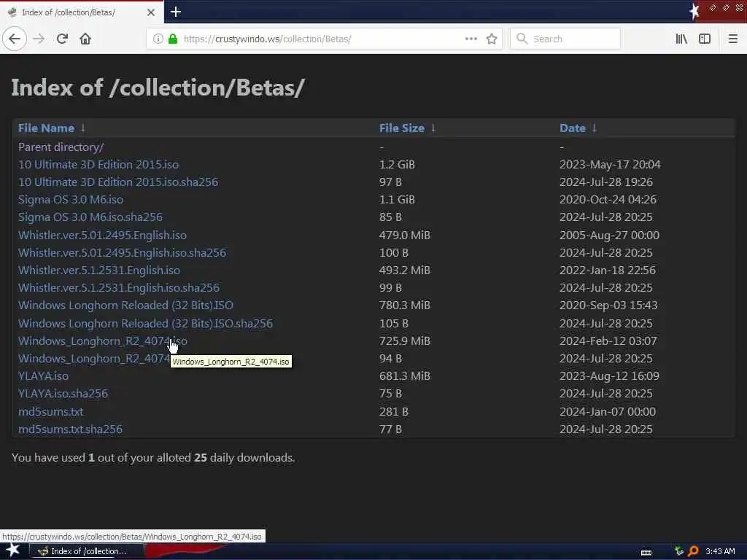This screenshot has width=747, height=560.
Task: Download Windows Longhorn Reloaded (32 Bits).ISO
Action: (125, 305)
